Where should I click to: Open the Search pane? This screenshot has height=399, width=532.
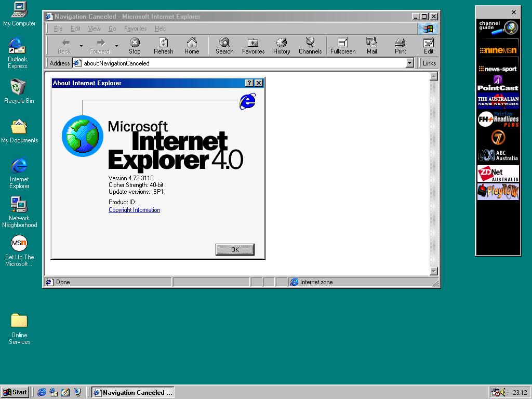click(x=224, y=46)
